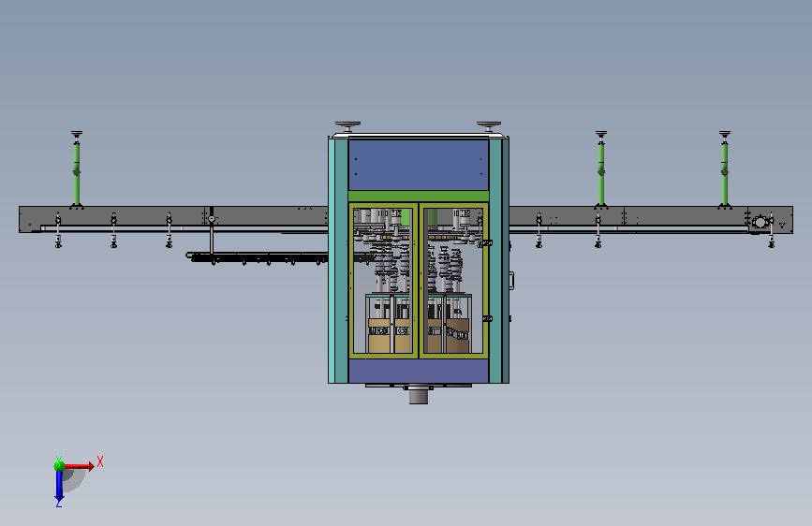Select the drive motor at the right conveyor end

click(x=760, y=222)
